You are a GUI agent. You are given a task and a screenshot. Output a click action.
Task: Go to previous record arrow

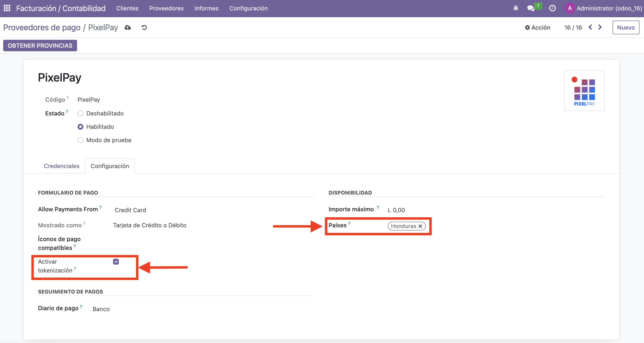click(590, 27)
